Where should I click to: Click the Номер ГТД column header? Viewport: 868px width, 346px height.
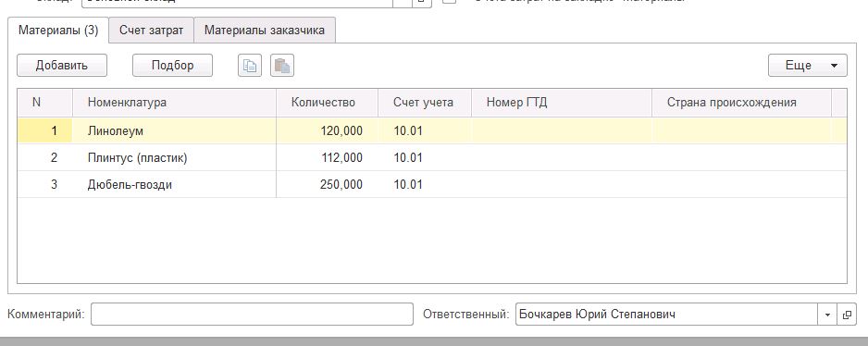pyautogui.click(x=562, y=103)
